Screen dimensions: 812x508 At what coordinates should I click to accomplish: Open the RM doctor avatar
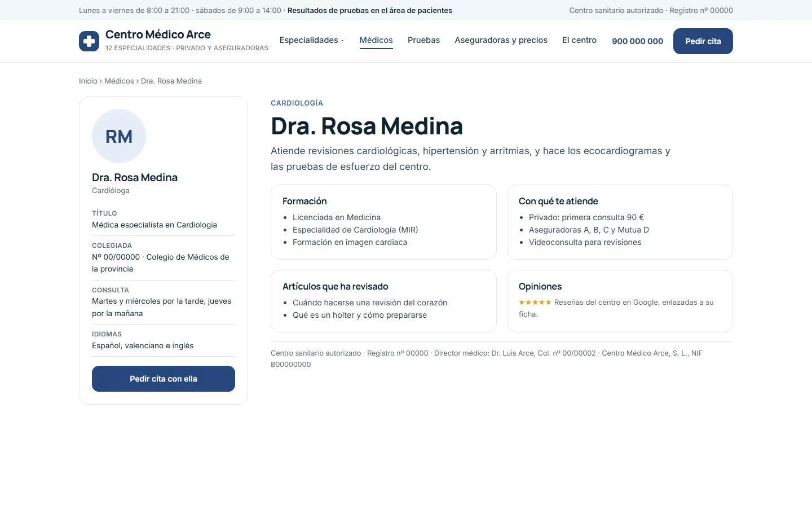[x=119, y=136]
